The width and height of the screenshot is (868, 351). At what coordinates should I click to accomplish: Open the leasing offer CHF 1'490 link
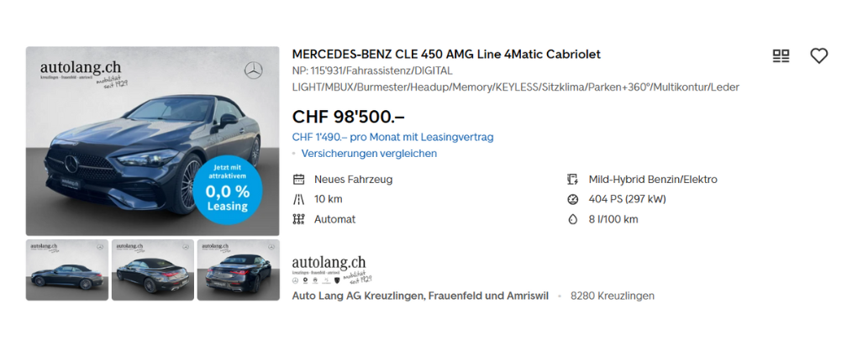coord(392,137)
